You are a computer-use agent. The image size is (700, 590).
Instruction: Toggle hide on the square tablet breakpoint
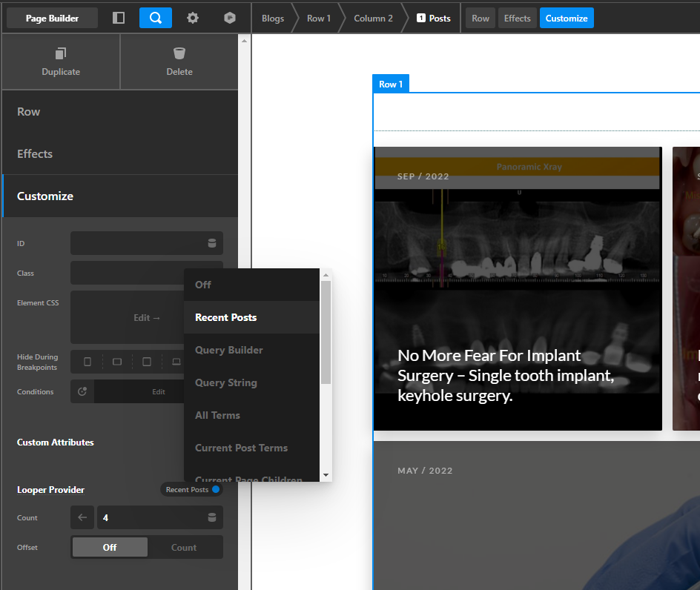(x=147, y=362)
